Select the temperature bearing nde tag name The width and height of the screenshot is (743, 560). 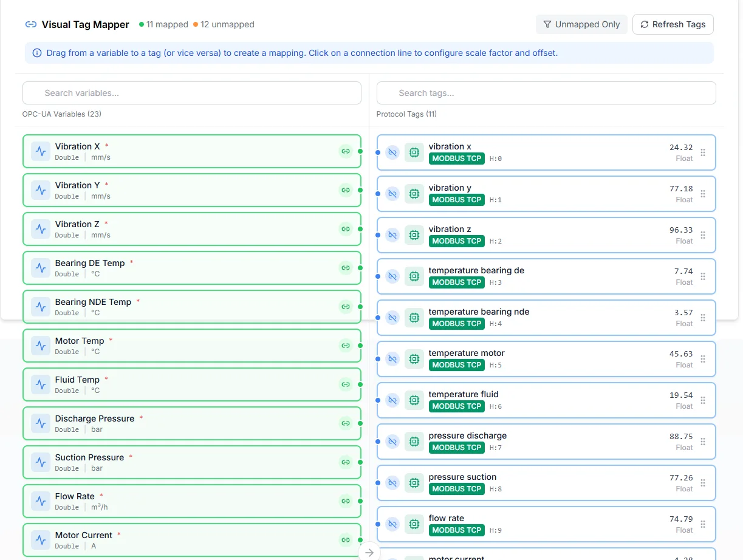click(479, 312)
